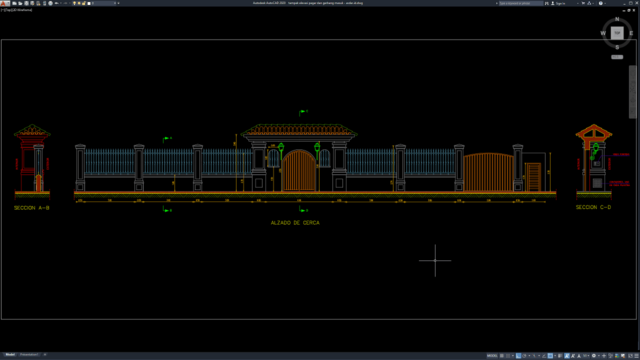Click the MODEL space status button
640x360 pixels.
[x=492, y=356]
